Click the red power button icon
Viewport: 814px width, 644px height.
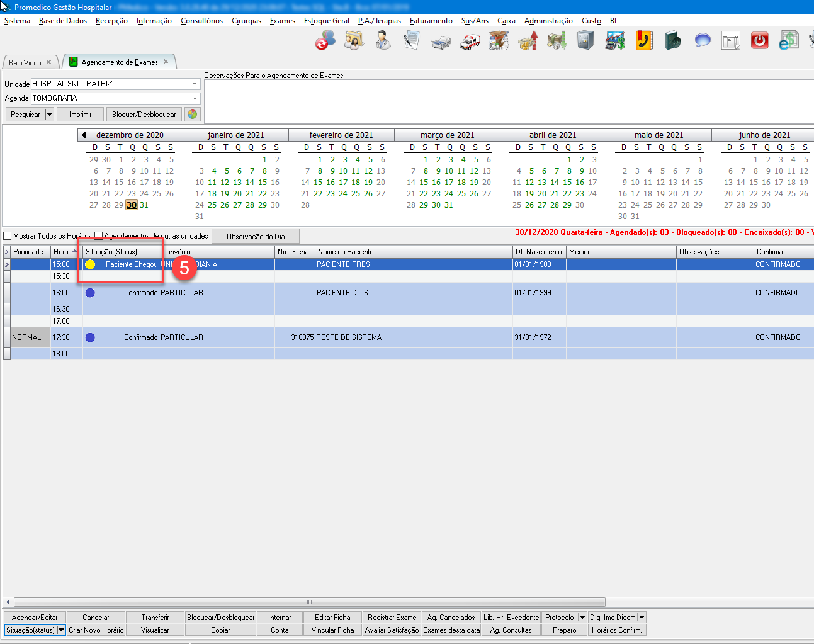click(760, 42)
